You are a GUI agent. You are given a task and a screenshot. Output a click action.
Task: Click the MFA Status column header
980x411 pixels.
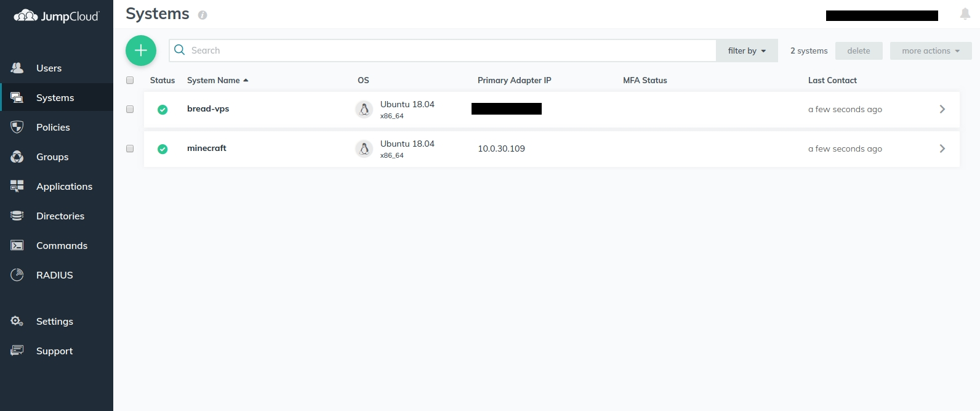coord(645,80)
